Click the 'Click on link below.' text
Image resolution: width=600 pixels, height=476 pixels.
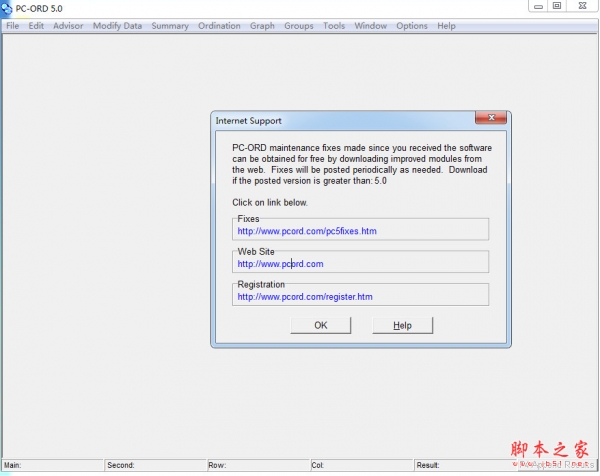270,202
